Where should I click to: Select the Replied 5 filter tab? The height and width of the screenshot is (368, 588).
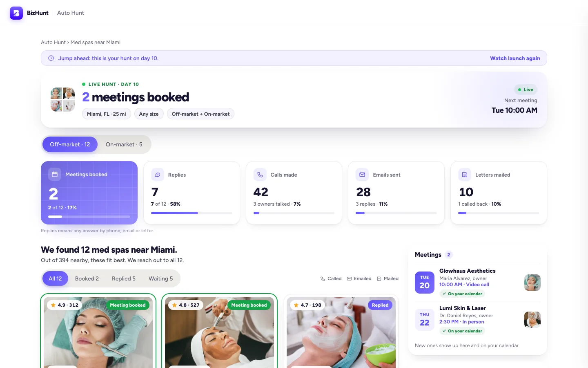(124, 278)
